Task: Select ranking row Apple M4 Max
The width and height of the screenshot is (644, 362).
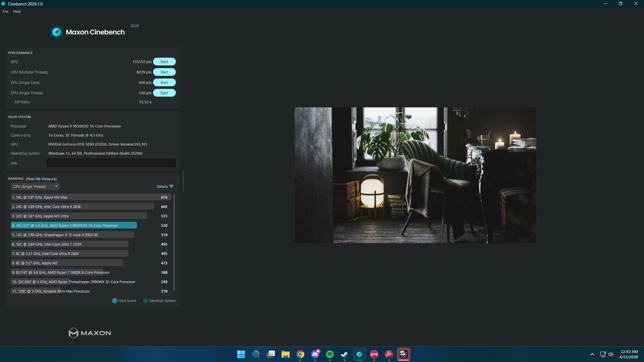Action: point(91,197)
